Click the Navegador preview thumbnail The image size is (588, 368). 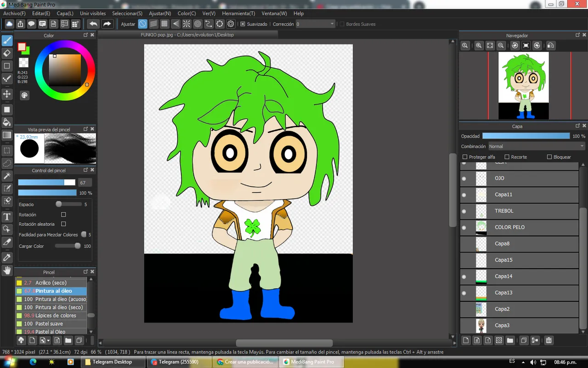point(524,86)
